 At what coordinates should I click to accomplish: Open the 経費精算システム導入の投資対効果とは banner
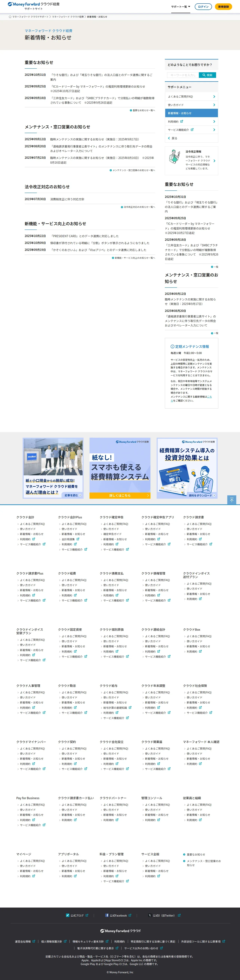point(187,468)
